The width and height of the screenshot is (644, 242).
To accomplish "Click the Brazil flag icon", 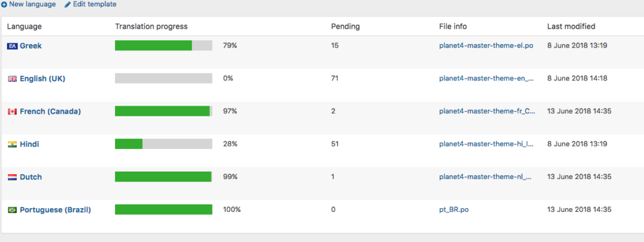I will pos(13,210).
